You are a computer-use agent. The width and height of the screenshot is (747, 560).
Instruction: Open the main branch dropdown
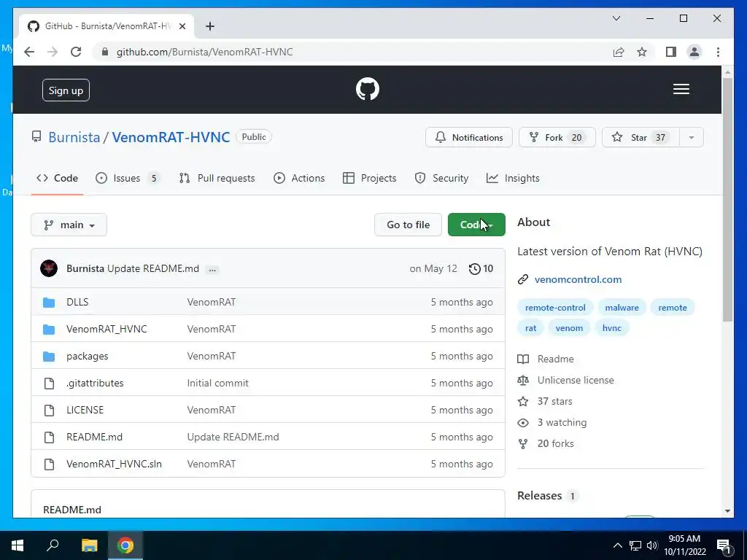coord(69,225)
